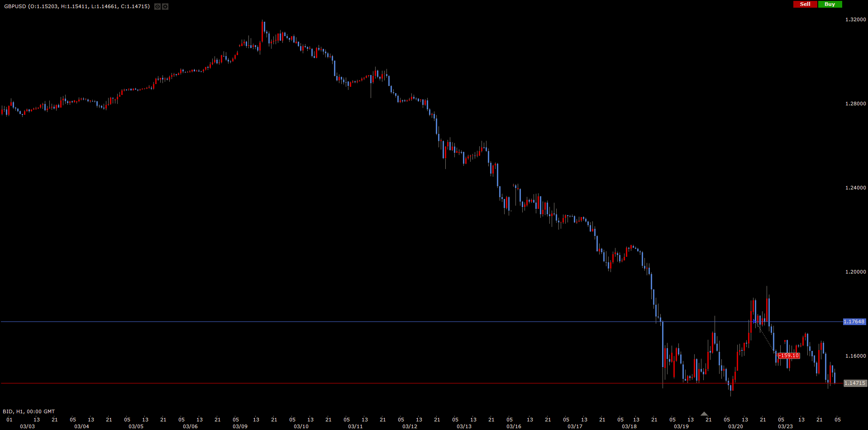The width and height of the screenshot is (868, 430).
Task: Click the 1.32000 price axis label
Action: 855,19
